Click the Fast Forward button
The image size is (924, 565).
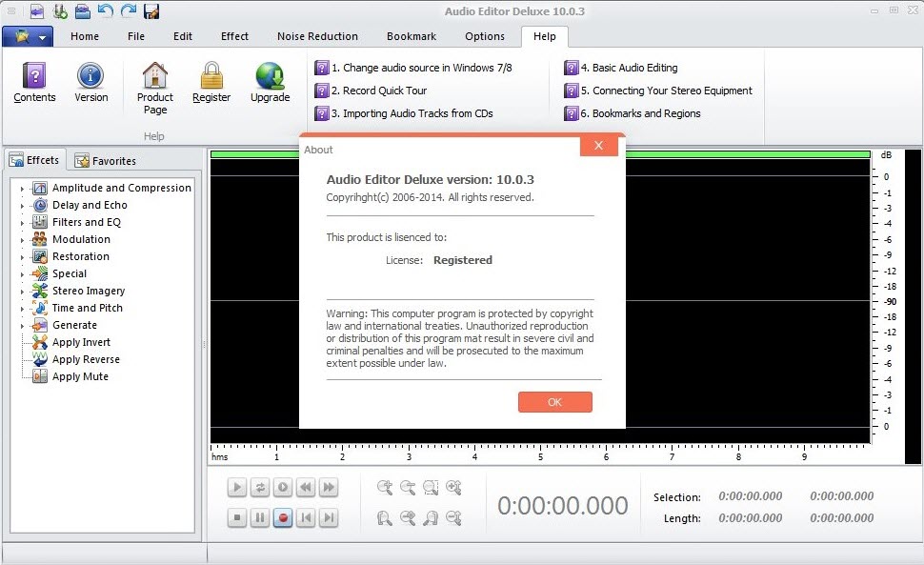(x=329, y=487)
